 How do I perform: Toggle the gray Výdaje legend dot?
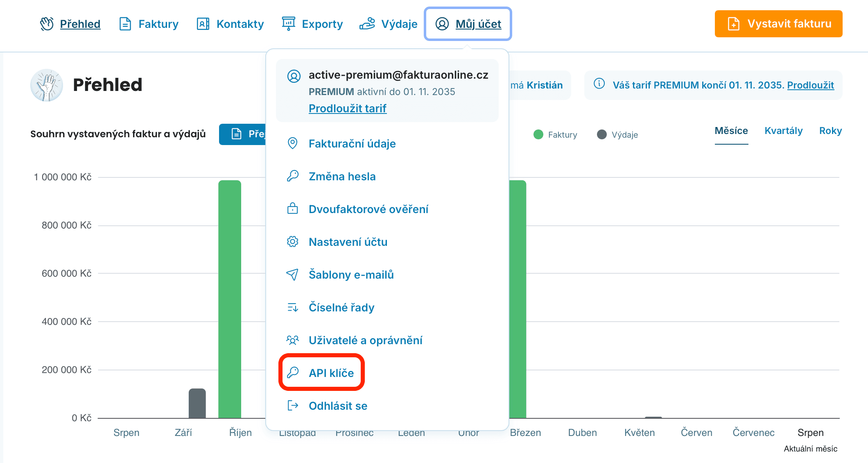tap(601, 134)
